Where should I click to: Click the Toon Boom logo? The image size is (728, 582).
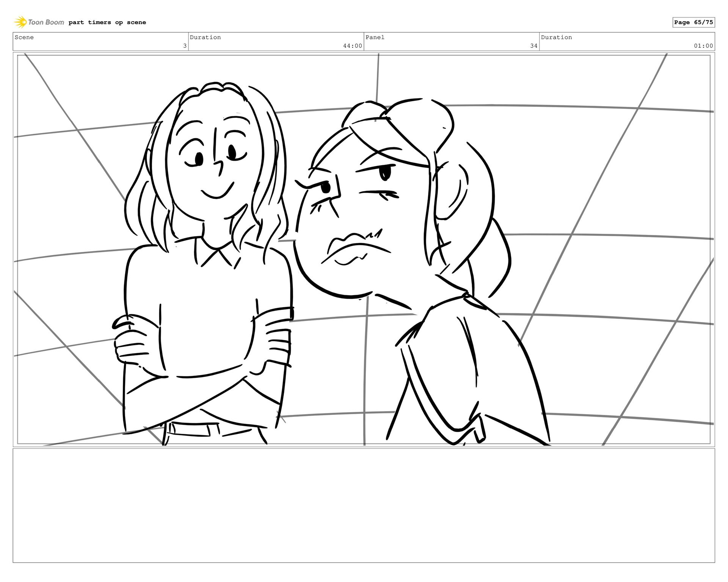(x=39, y=22)
